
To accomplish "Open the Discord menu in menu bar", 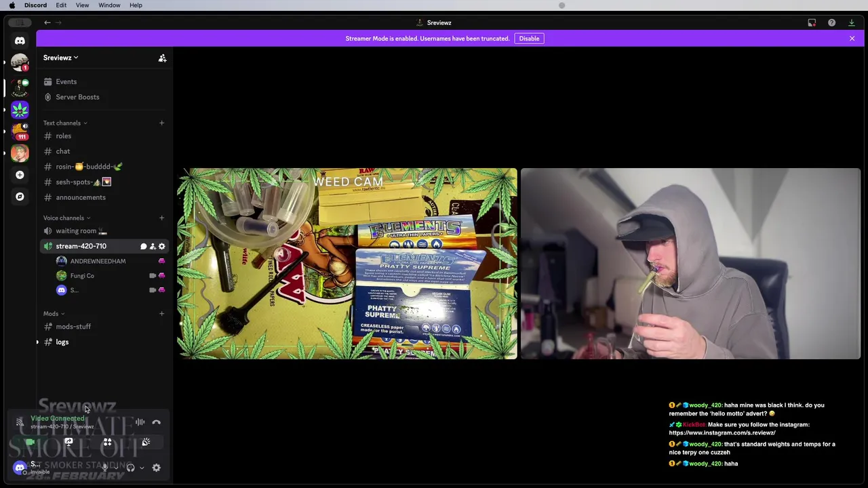I will click(x=35, y=5).
